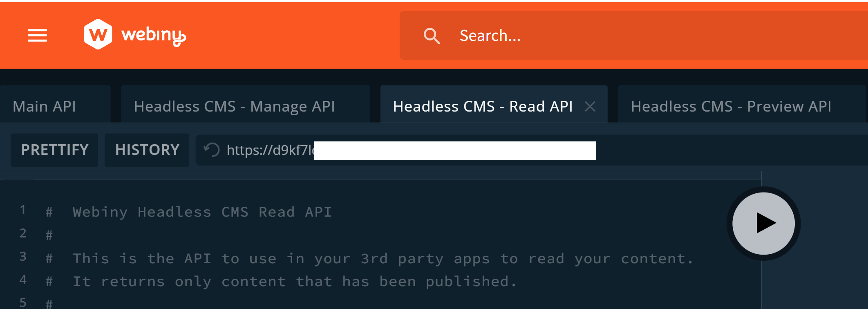Click the endpoint URL field
868x309 pixels.
click(x=531, y=150)
